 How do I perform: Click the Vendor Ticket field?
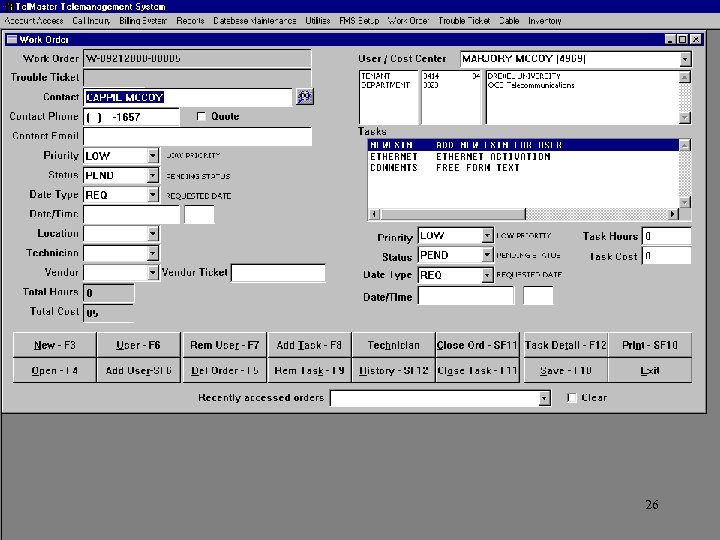278,272
